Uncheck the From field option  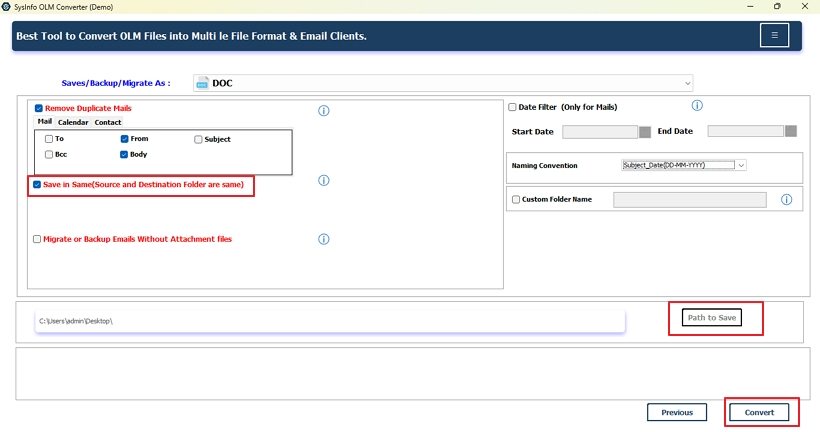coord(124,139)
